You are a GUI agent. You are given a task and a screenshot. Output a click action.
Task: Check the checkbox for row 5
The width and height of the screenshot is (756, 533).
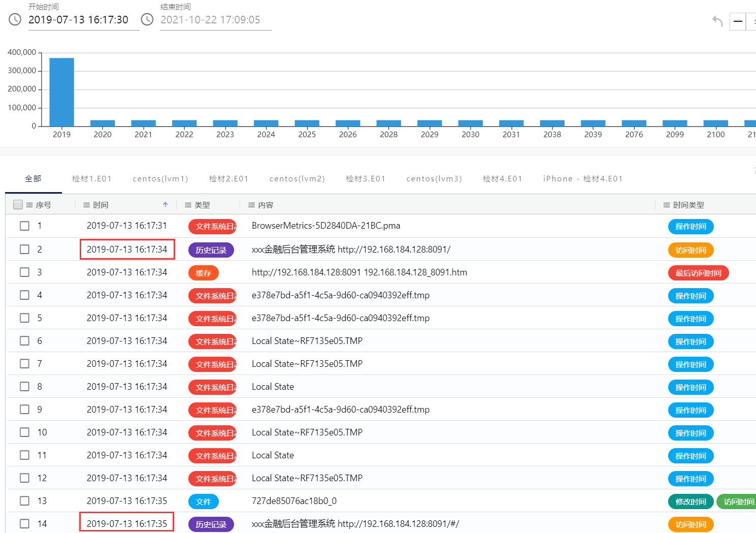(x=24, y=318)
